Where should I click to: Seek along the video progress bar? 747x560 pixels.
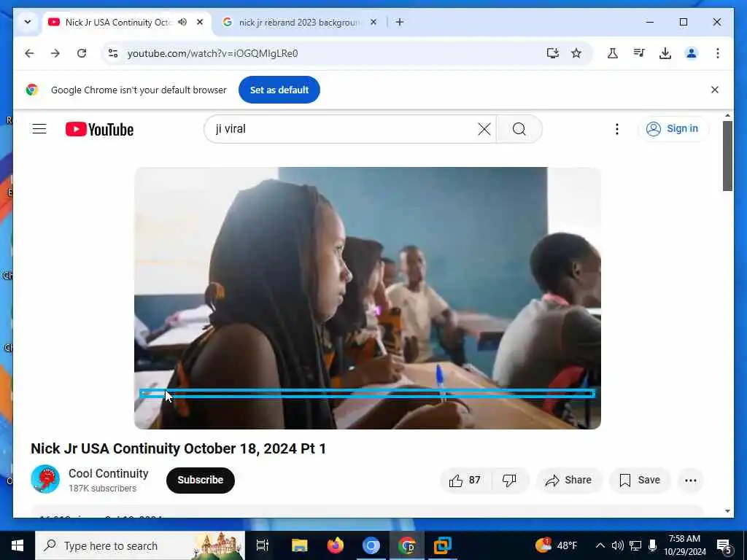point(368,394)
